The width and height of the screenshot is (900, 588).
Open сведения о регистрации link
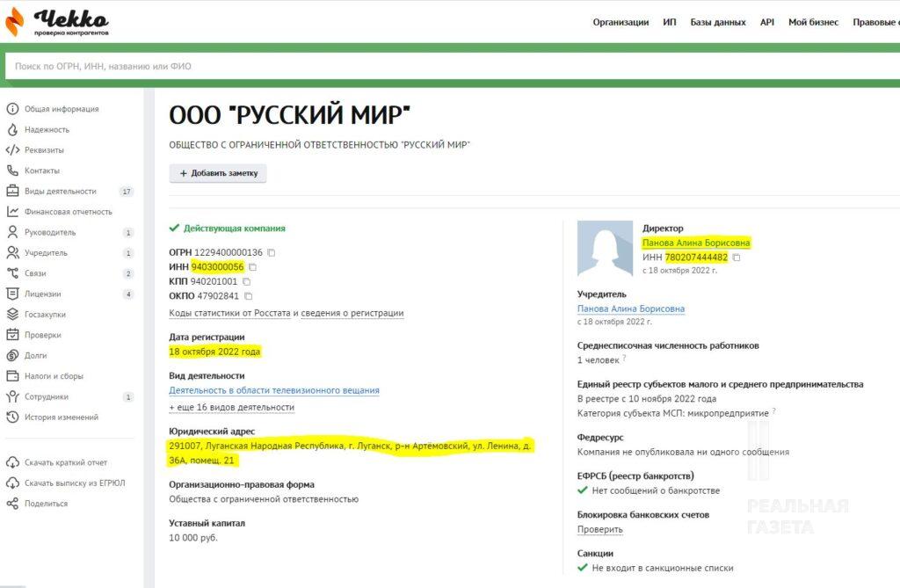[352, 313]
